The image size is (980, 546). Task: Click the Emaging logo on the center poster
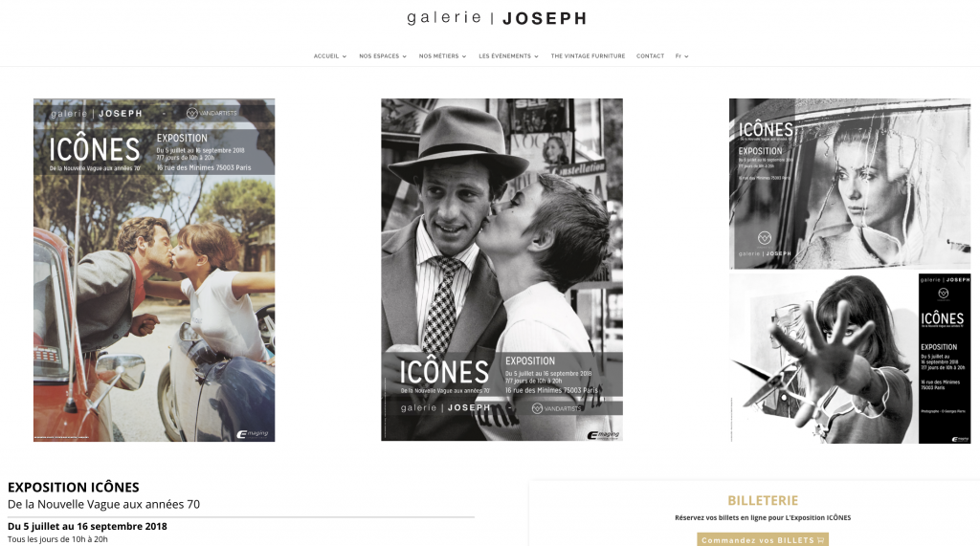(603, 435)
